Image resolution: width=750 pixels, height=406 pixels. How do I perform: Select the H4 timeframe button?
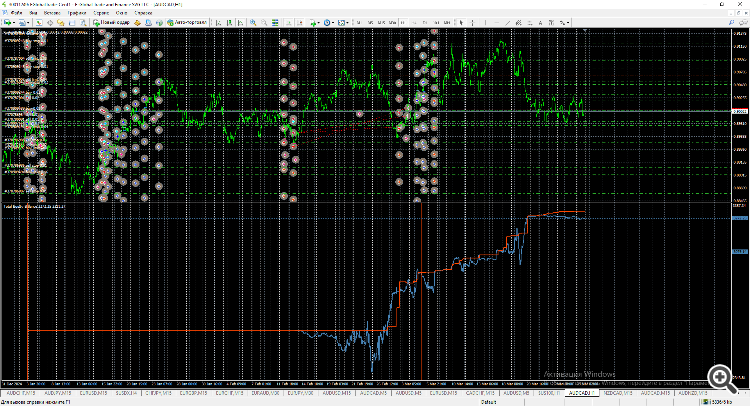coord(414,22)
